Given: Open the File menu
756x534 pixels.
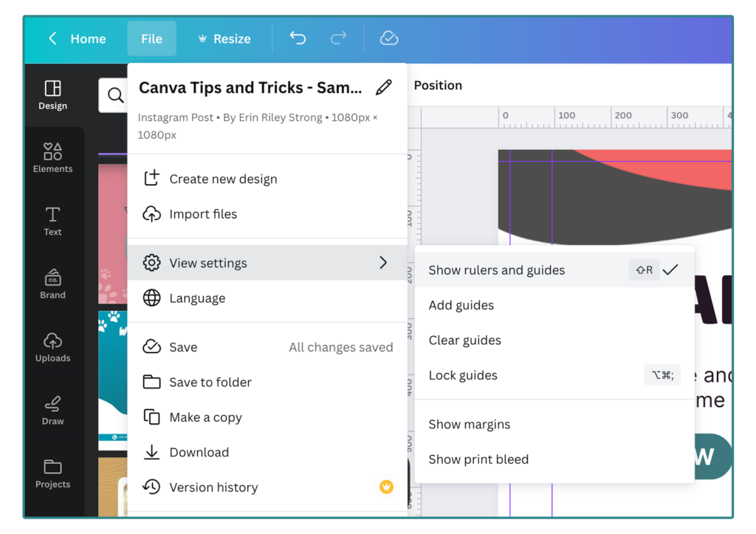Looking at the screenshot, I should coord(151,38).
